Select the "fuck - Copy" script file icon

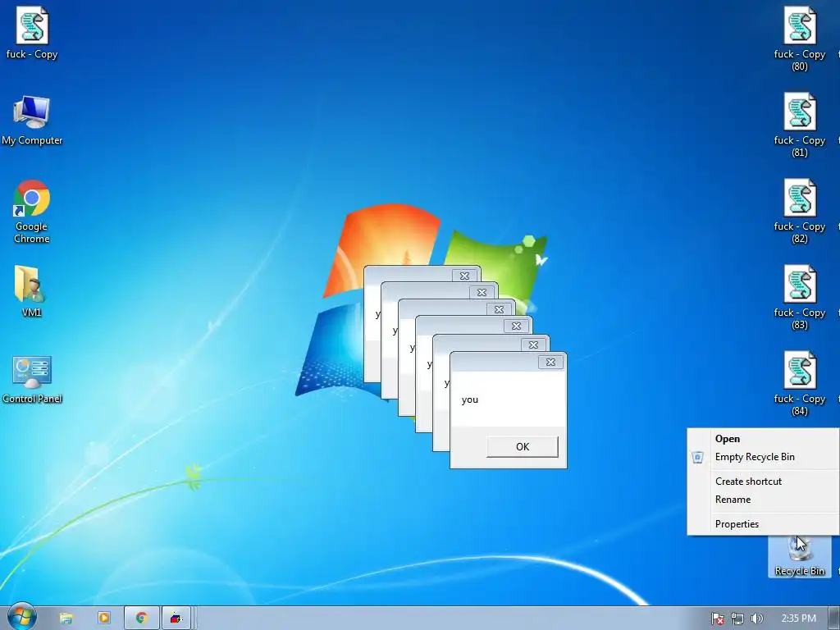tap(32, 32)
